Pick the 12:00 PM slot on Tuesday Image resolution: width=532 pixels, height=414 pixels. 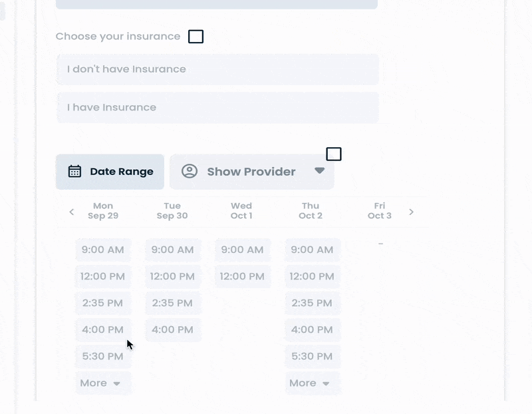(172, 276)
